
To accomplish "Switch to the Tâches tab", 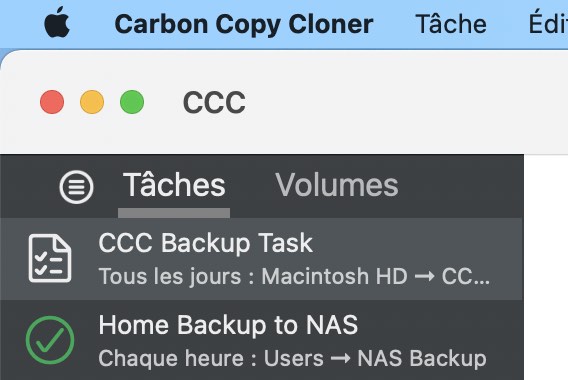I will click(x=174, y=185).
